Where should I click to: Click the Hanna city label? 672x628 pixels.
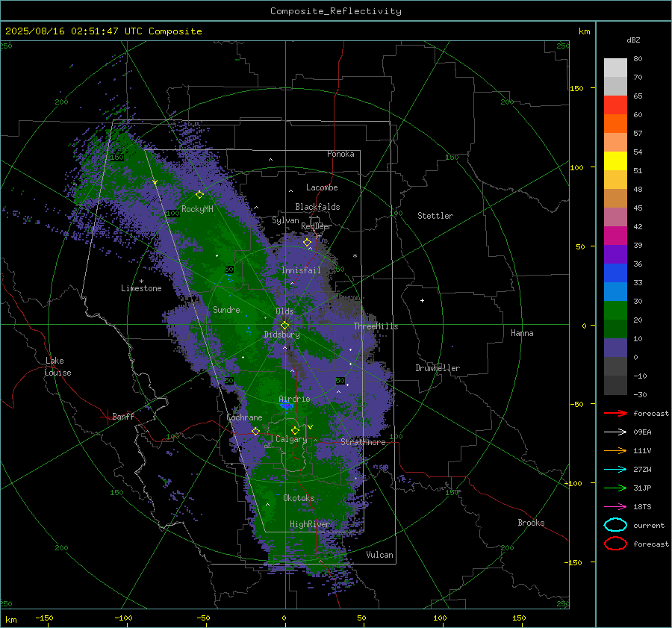coord(522,333)
